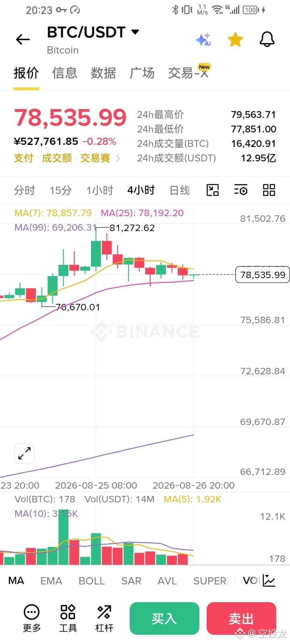Select the EMA indicator
290x644 pixels.
coord(51,581)
